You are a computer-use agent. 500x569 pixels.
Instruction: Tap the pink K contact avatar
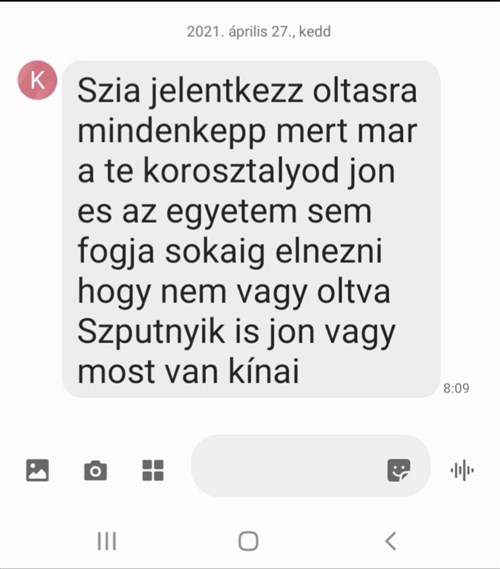(37, 80)
